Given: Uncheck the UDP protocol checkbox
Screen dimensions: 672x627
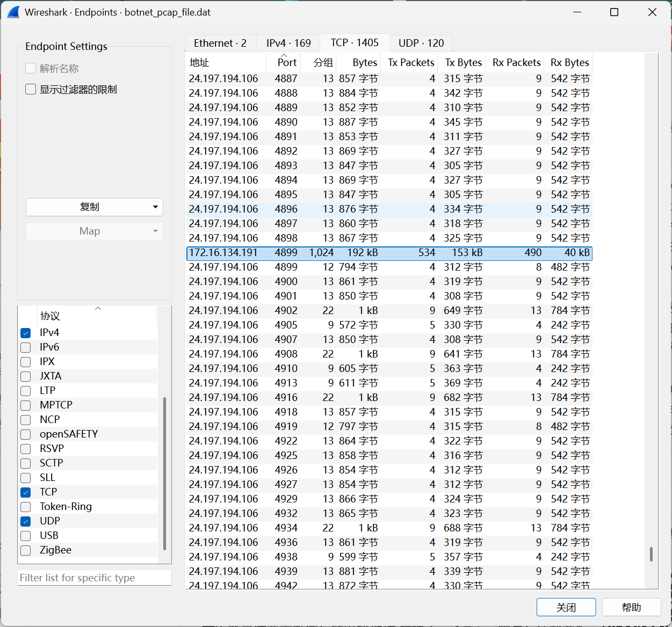Looking at the screenshot, I should [x=25, y=521].
